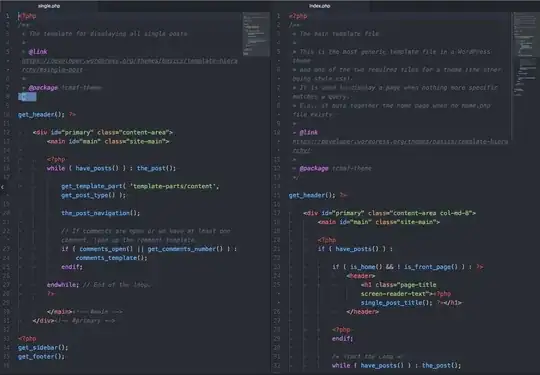Click endwhile; // End of the loop line

pos(98,285)
